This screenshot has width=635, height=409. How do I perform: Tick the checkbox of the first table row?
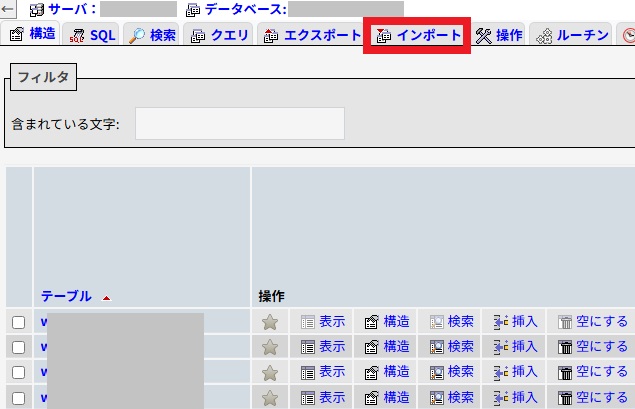(x=18, y=322)
